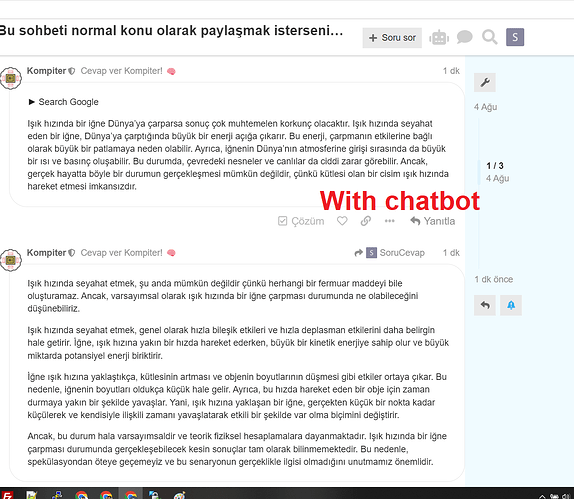This screenshot has height=499, width=574.
Task: Open the user avatar S menu
Action: pos(515,37)
